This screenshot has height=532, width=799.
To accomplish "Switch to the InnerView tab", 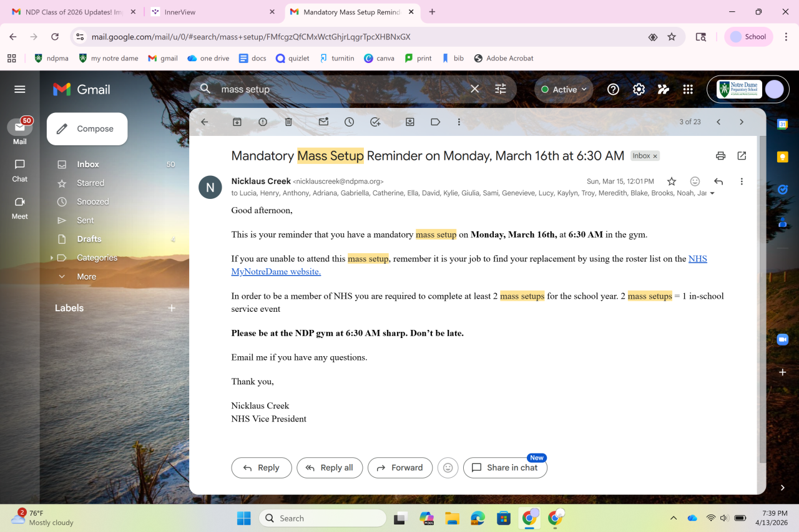I will click(x=213, y=12).
